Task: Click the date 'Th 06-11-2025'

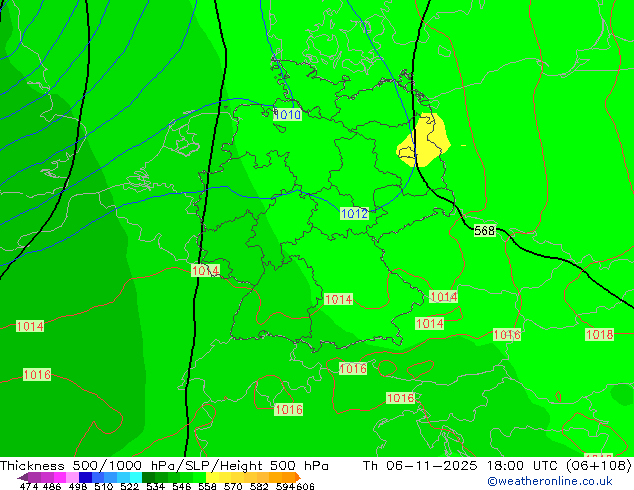Action: [x=420, y=465]
